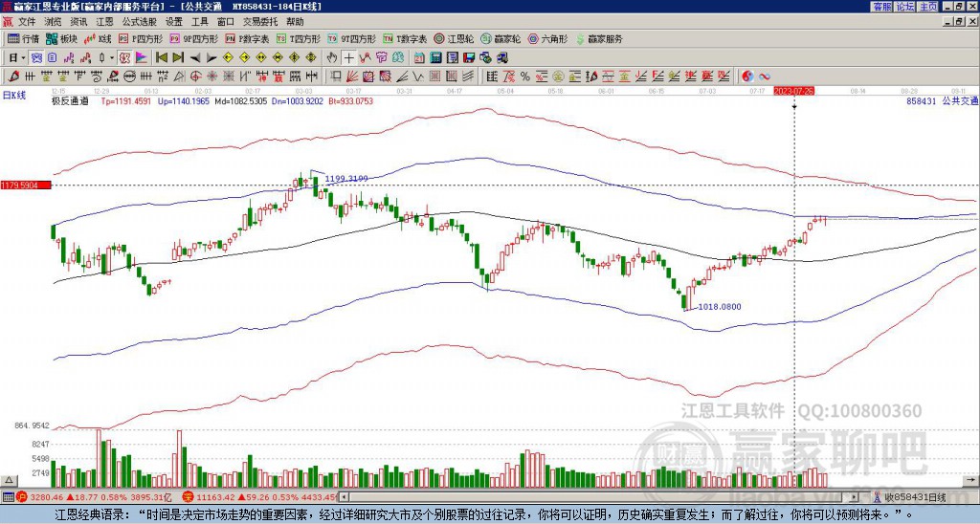Expand the candlestick style dropdown arrow
Viewport: 980px width, 524px height.
112,58
